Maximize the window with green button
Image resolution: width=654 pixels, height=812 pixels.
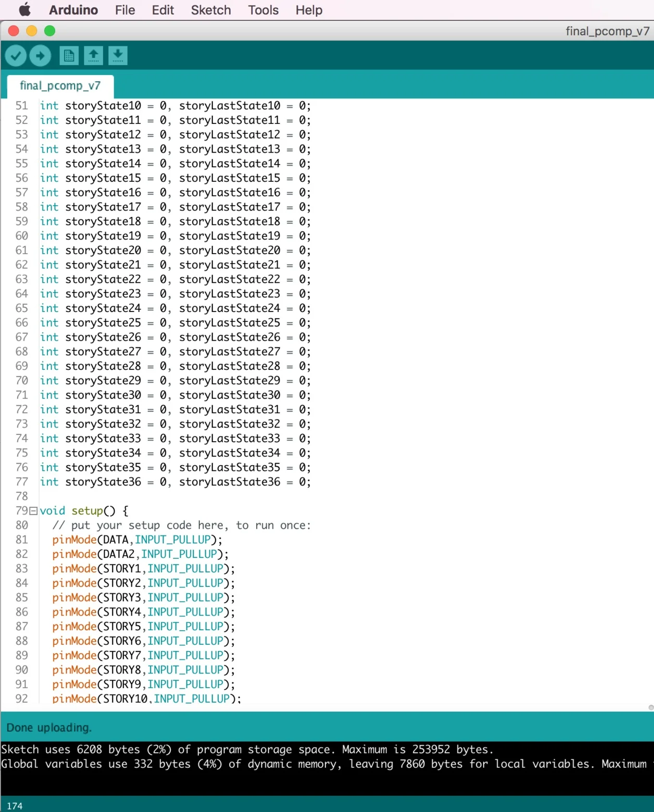[50, 31]
